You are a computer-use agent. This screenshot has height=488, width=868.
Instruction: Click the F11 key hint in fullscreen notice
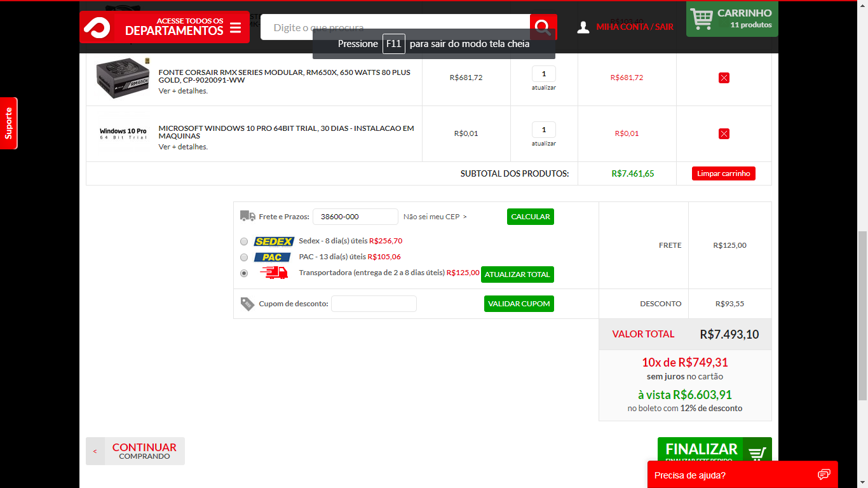(x=394, y=44)
